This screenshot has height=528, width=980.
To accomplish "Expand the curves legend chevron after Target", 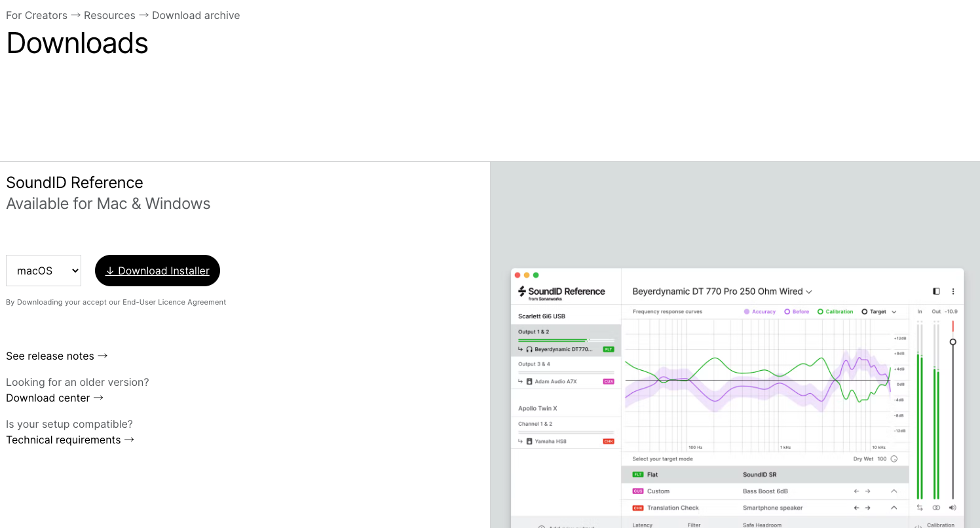I will click(894, 312).
